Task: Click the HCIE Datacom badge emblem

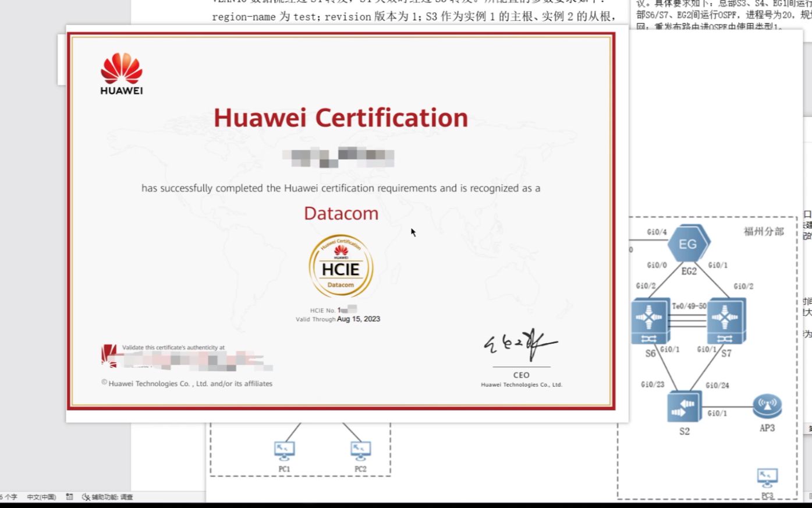Action: (341, 266)
